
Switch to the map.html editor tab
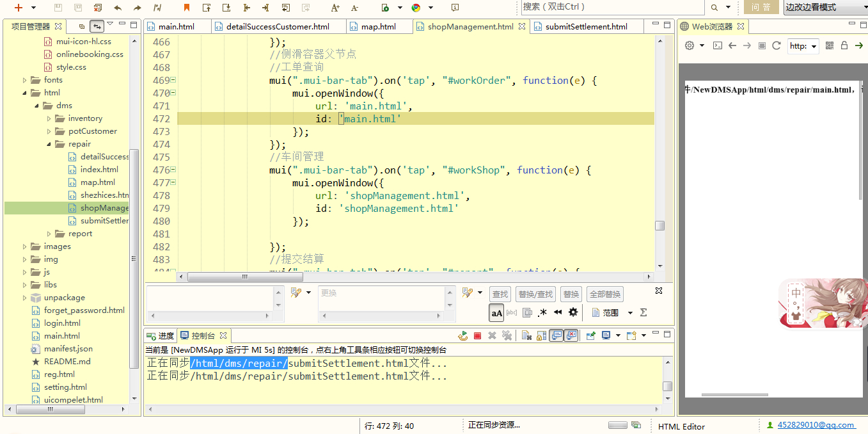click(378, 26)
